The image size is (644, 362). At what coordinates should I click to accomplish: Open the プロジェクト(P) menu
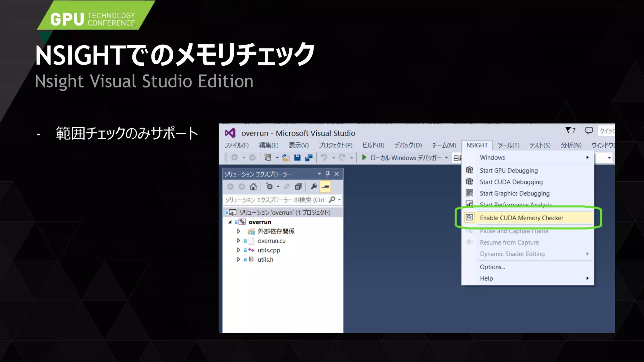336,145
